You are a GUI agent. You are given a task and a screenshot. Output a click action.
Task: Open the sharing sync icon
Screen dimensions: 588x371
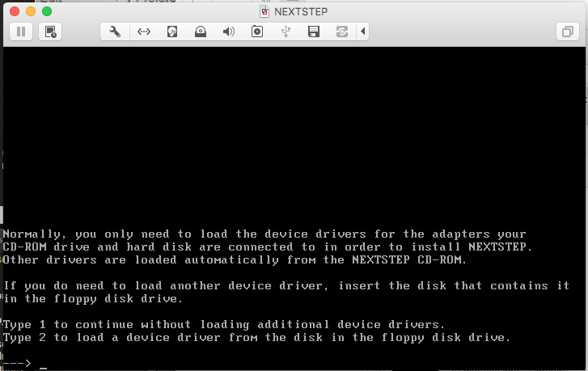point(342,32)
